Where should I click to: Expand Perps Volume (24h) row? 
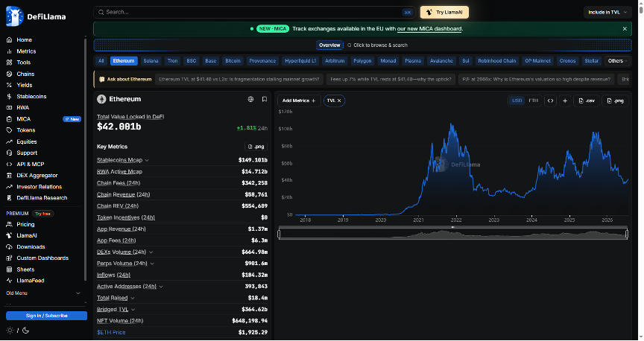point(152,264)
